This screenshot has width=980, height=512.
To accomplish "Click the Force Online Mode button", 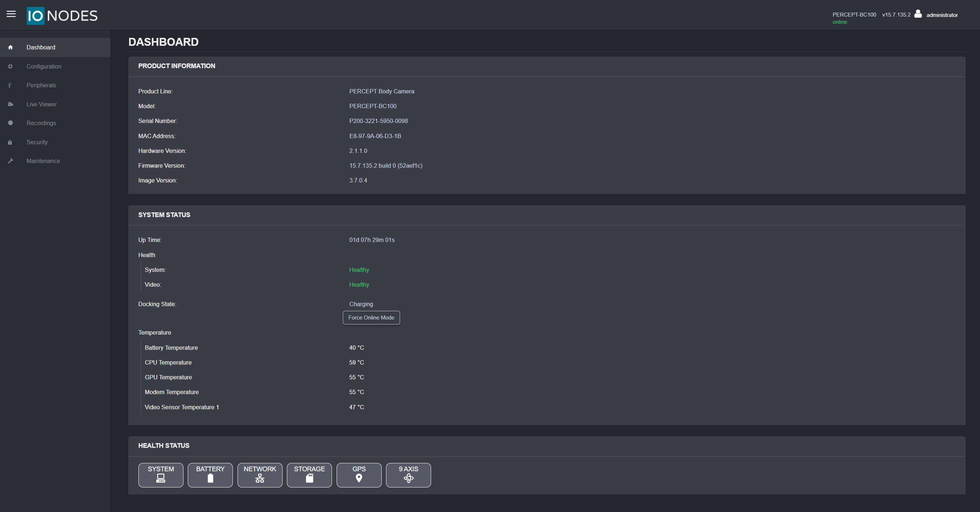I will coord(371,318).
